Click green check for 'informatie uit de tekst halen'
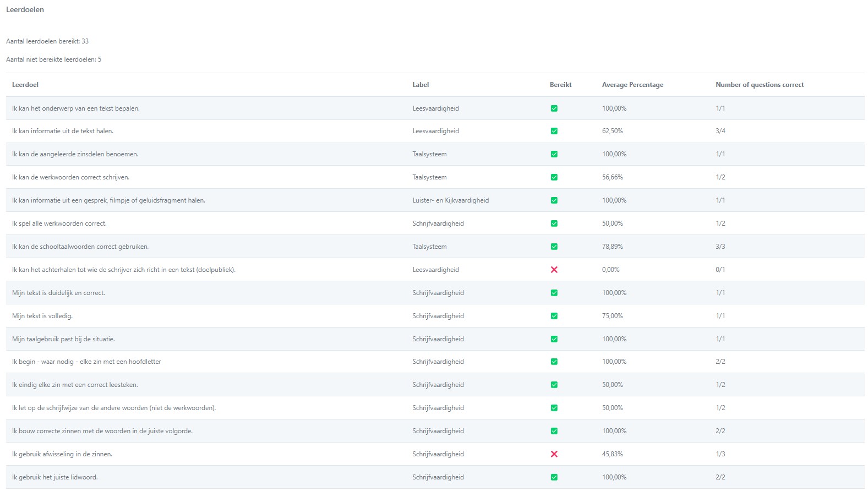The height and width of the screenshot is (491, 868). point(554,131)
